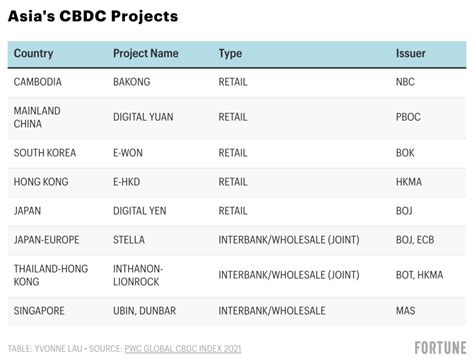474x364 pixels.
Task: Select the Hong Kong row's HKMA issuer
Action: coord(409,182)
